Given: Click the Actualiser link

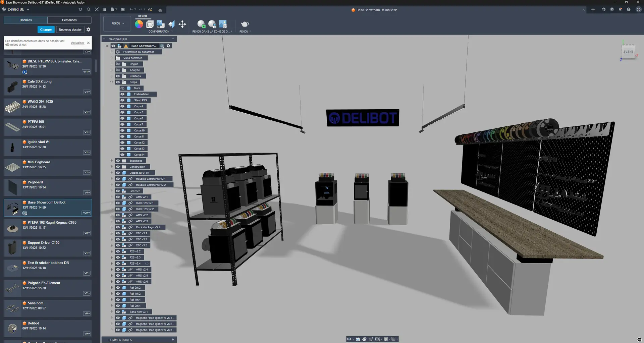Looking at the screenshot, I should click(77, 43).
